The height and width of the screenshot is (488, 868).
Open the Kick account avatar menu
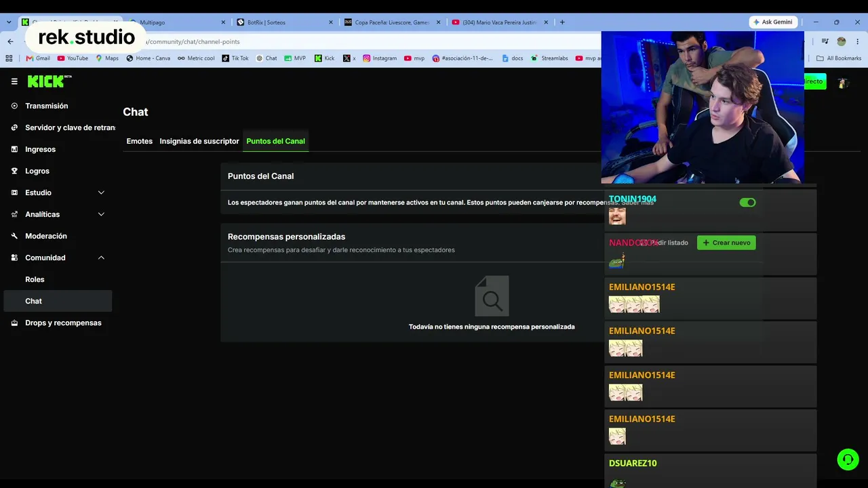[x=843, y=82]
